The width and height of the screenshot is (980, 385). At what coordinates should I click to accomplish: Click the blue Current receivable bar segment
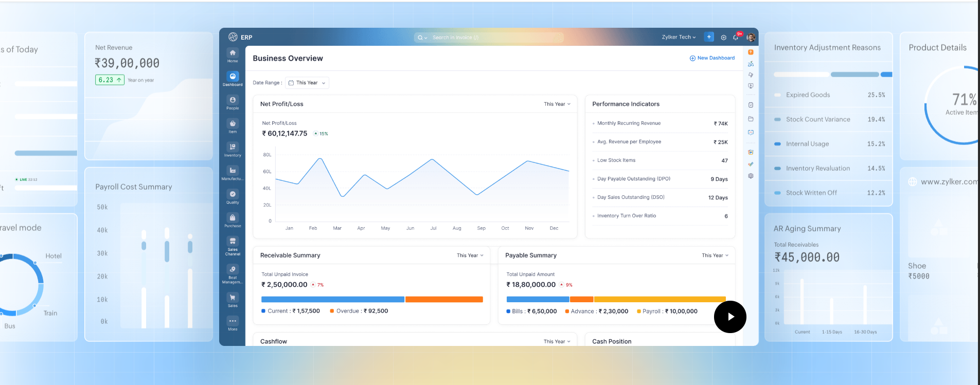click(x=333, y=299)
